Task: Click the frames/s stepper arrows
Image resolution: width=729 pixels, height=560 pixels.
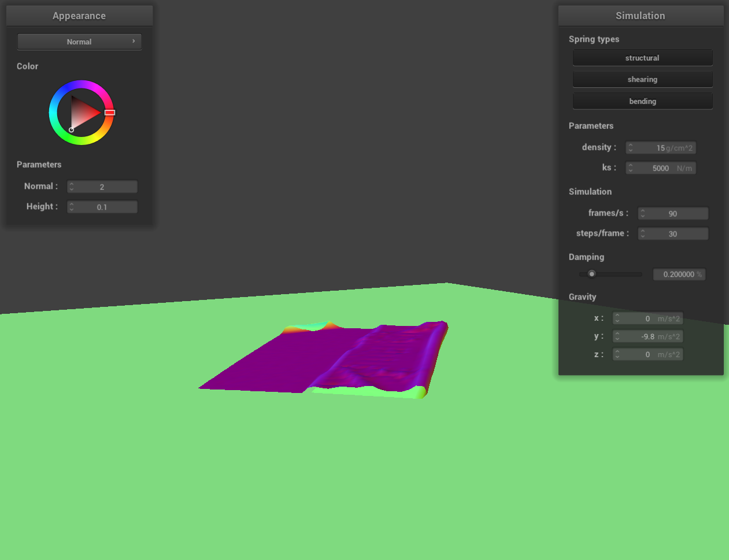Action: pos(642,214)
